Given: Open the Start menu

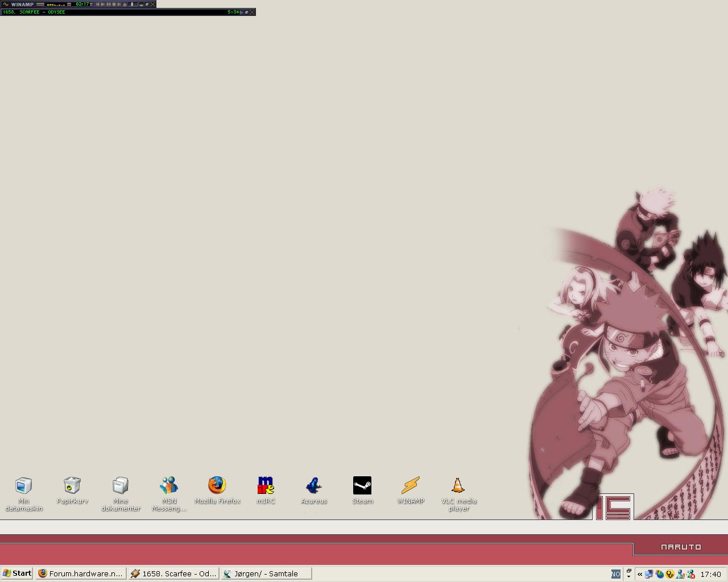Looking at the screenshot, I should pyautogui.click(x=17, y=573).
